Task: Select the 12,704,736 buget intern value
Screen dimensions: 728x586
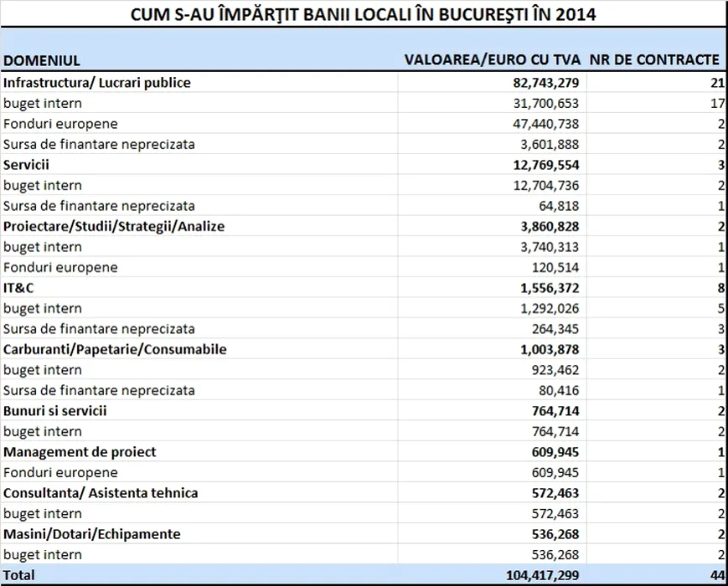Action: (x=543, y=185)
